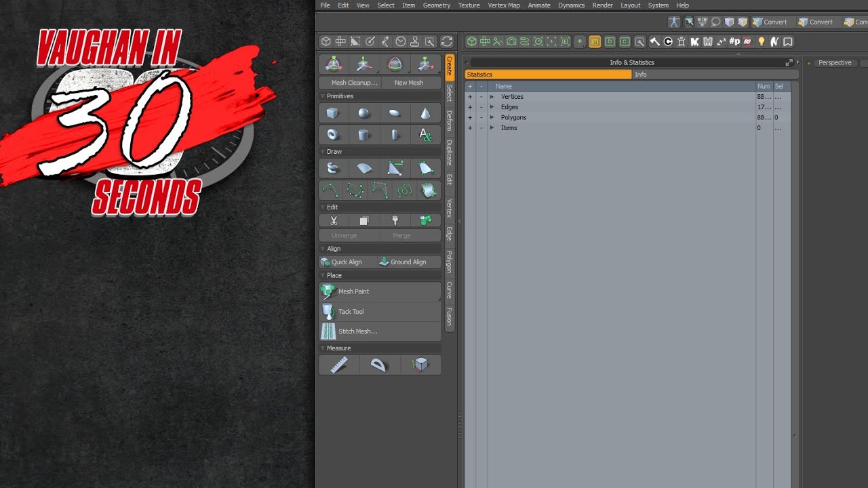Screen dimensions: 868x488
Task: Click the Quick Align button
Action: 347,262
